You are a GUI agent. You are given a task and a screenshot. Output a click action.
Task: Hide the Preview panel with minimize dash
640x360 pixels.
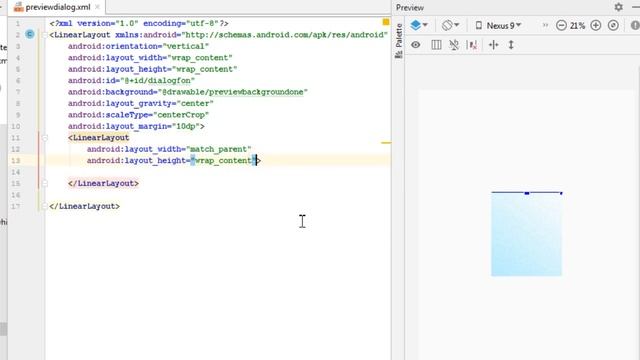pos(636,7)
